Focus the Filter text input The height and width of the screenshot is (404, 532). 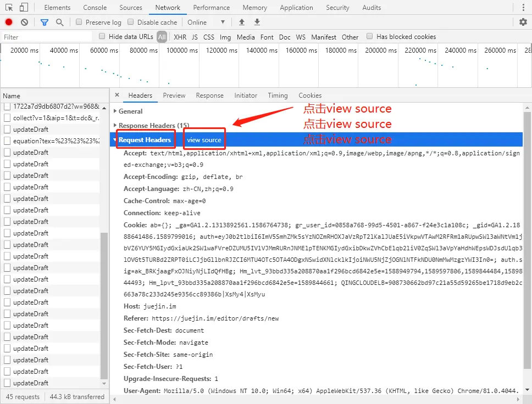tap(47, 37)
